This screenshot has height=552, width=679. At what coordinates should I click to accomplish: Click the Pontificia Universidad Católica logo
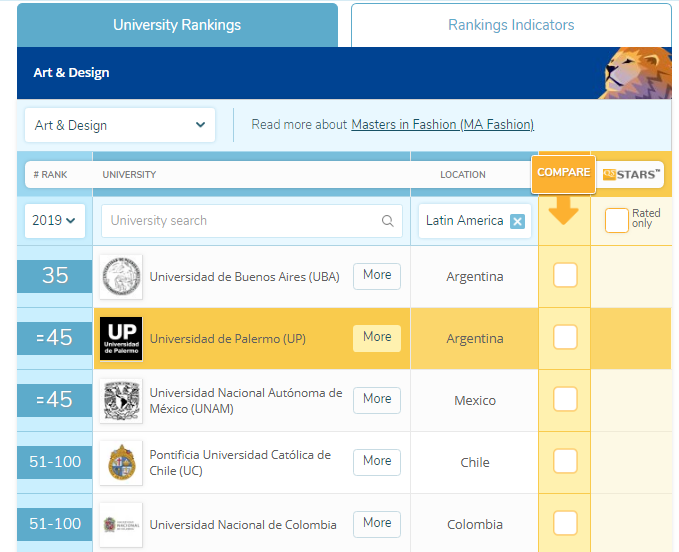click(121, 462)
